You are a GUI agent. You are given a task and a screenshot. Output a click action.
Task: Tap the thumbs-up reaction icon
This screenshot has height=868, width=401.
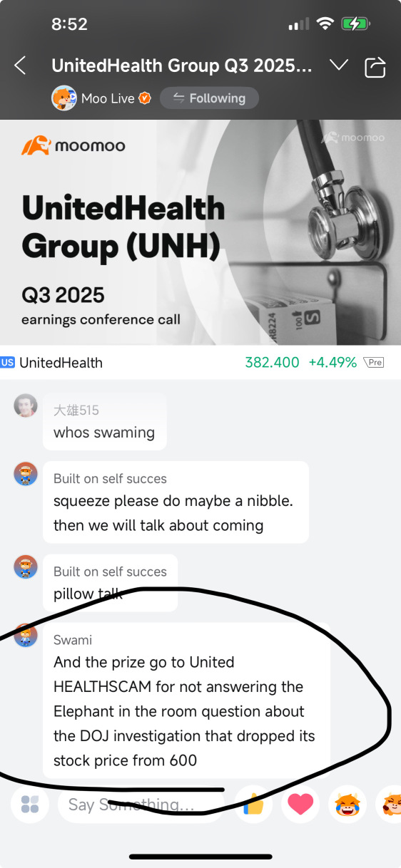[x=253, y=805]
